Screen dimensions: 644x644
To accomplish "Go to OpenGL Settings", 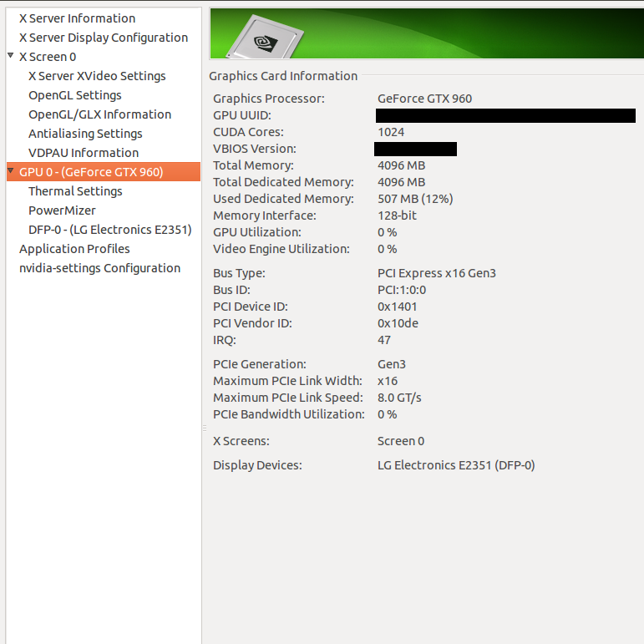I will [x=75, y=95].
